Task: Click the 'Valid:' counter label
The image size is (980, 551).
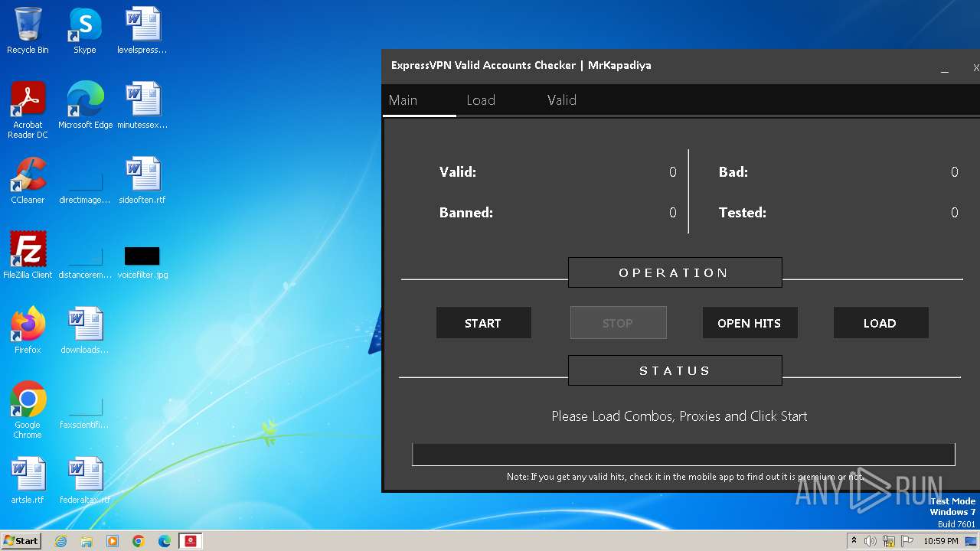Action: [x=458, y=172]
